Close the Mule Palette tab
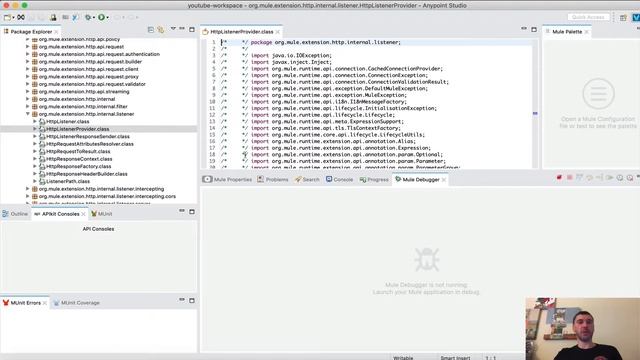Screen dimensions: 640x360 click(587, 32)
